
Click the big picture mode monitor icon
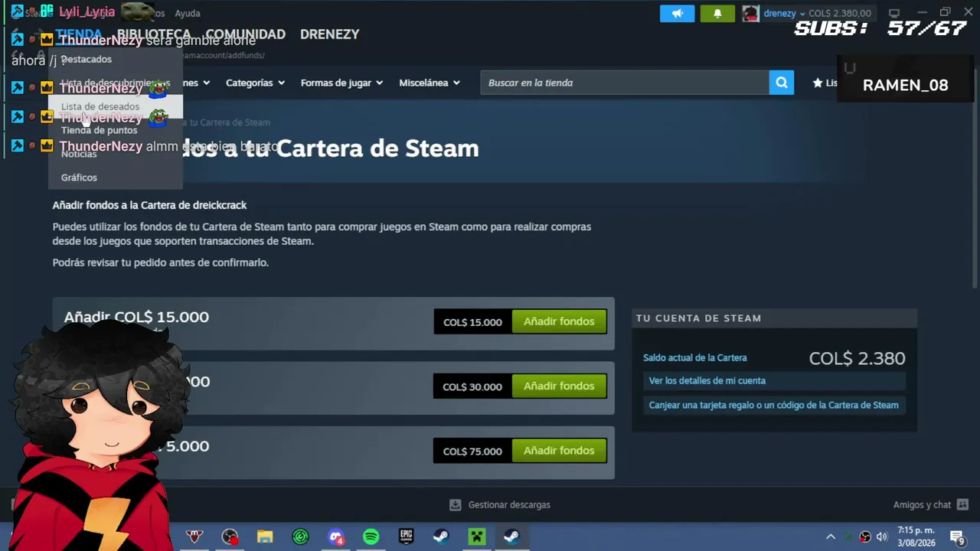coord(893,13)
